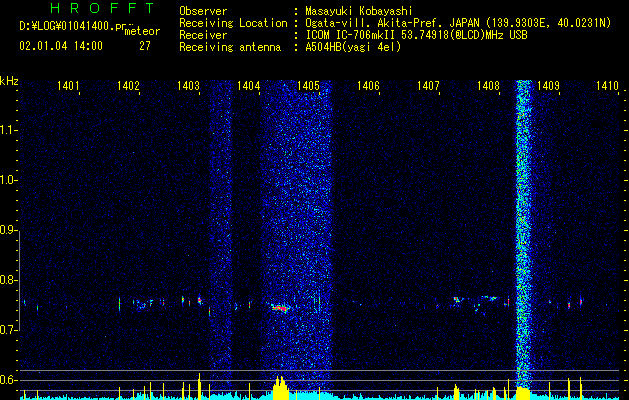Viewport: 629px width, 400px height.
Task: Click the 'Receiving Location' label
Action: (233, 23)
